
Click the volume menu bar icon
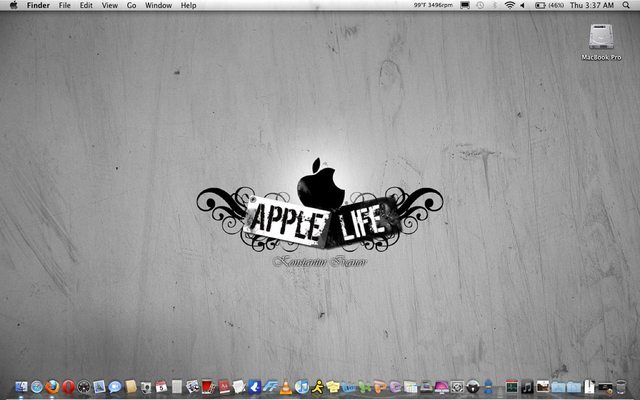click(x=522, y=5)
